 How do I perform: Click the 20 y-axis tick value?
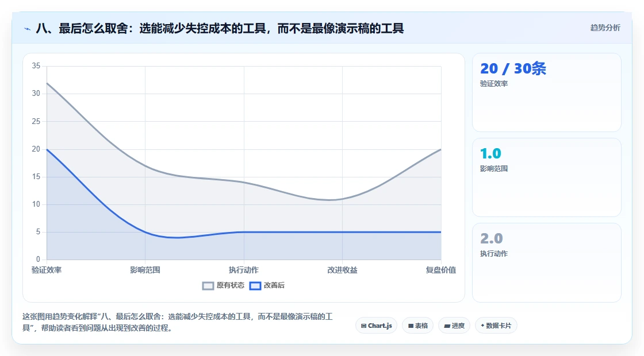pos(36,149)
